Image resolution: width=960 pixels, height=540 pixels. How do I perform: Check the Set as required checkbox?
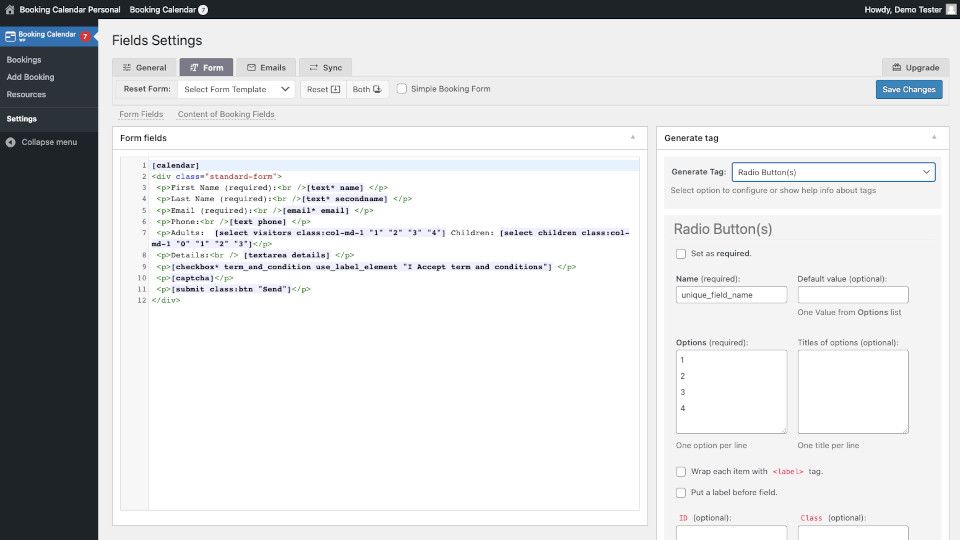[681, 253]
